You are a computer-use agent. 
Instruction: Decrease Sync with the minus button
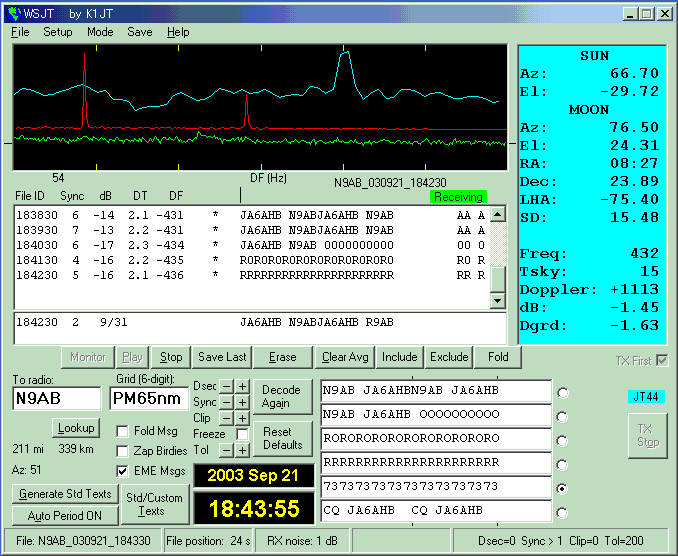pos(227,403)
